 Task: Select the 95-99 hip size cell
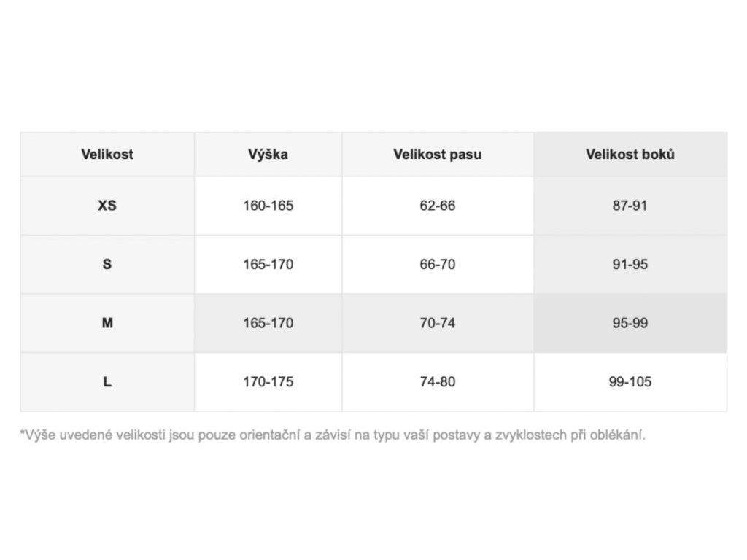pyautogui.click(x=630, y=323)
